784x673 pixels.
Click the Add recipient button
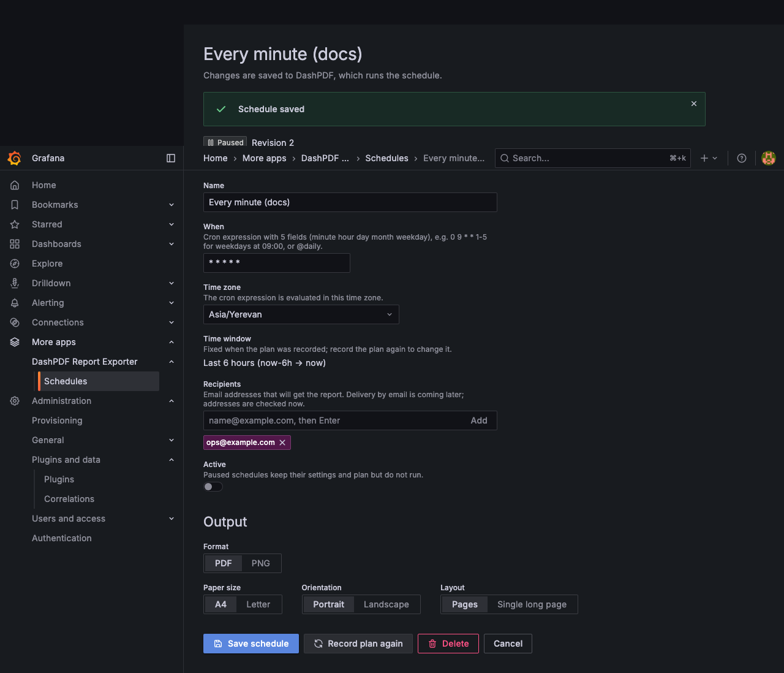pyautogui.click(x=479, y=420)
